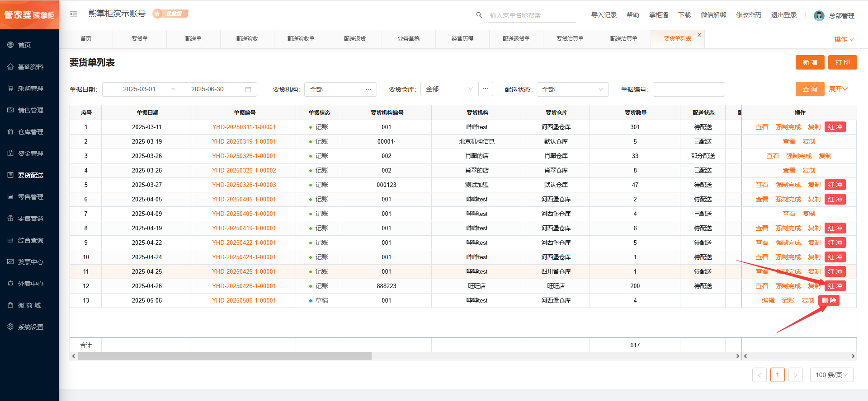Viewport: 868px width, 401px height.
Task: Click the 新增 button
Action: click(810, 62)
